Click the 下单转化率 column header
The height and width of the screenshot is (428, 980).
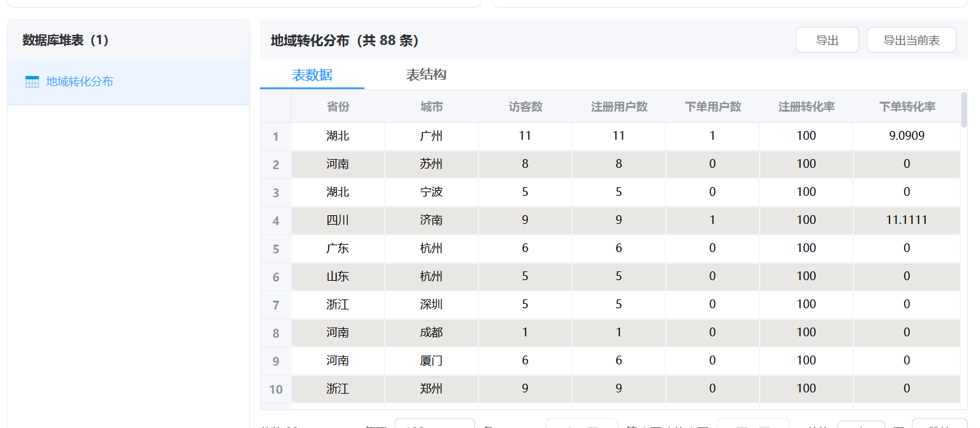906,107
